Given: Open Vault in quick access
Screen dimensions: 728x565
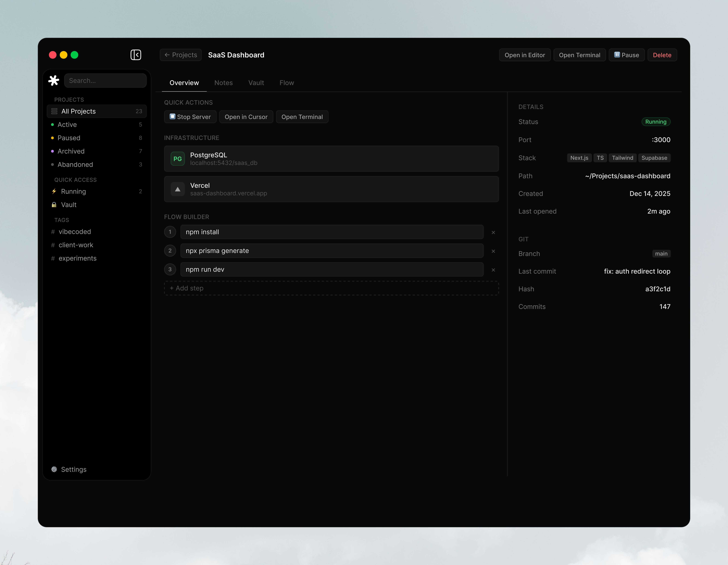Looking at the screenshot, I should tap(97, 205).
